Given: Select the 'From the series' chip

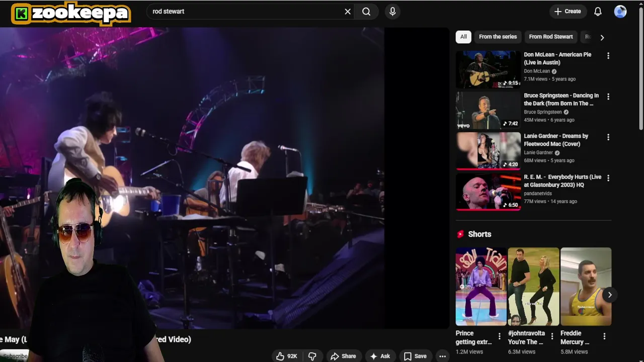Looking at the screenshot, I should [498, 37].
